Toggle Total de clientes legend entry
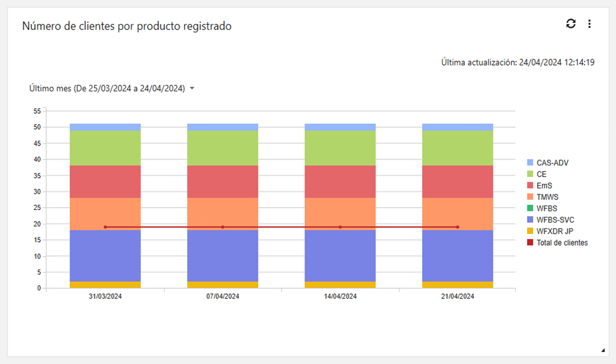 [562, 243]
